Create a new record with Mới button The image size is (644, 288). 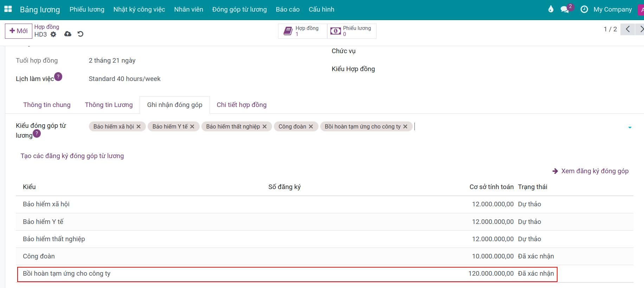click(18, 31)
